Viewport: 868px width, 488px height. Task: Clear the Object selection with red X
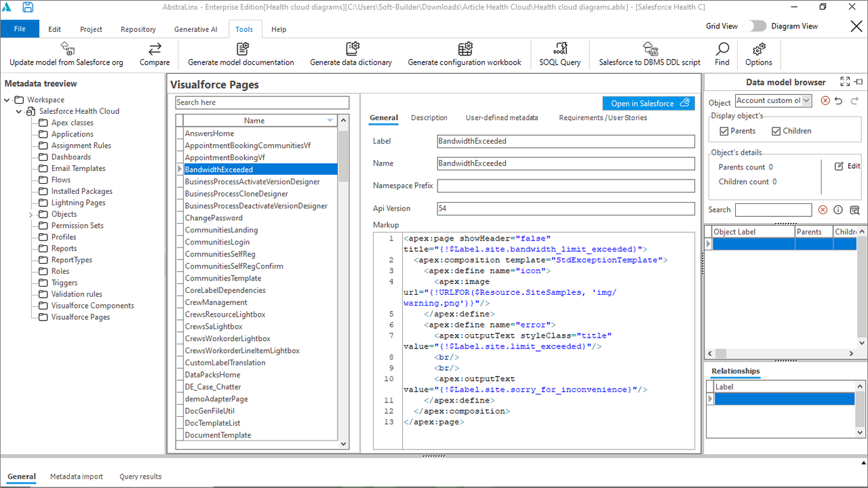[x=825, y=101]
